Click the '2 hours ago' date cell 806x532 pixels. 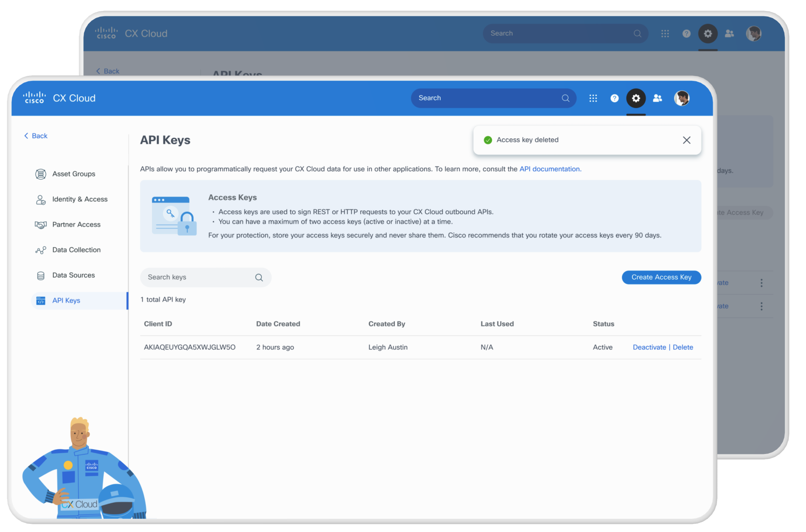tap(275, 347)
